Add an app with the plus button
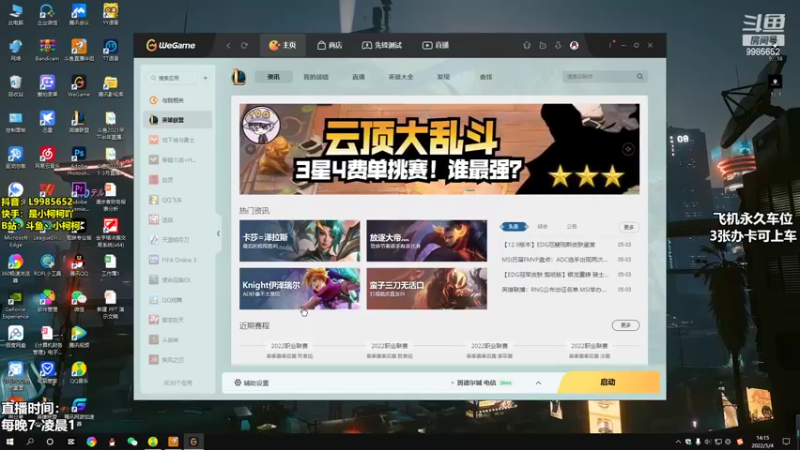800x450 pixels. tap(205, 78)
